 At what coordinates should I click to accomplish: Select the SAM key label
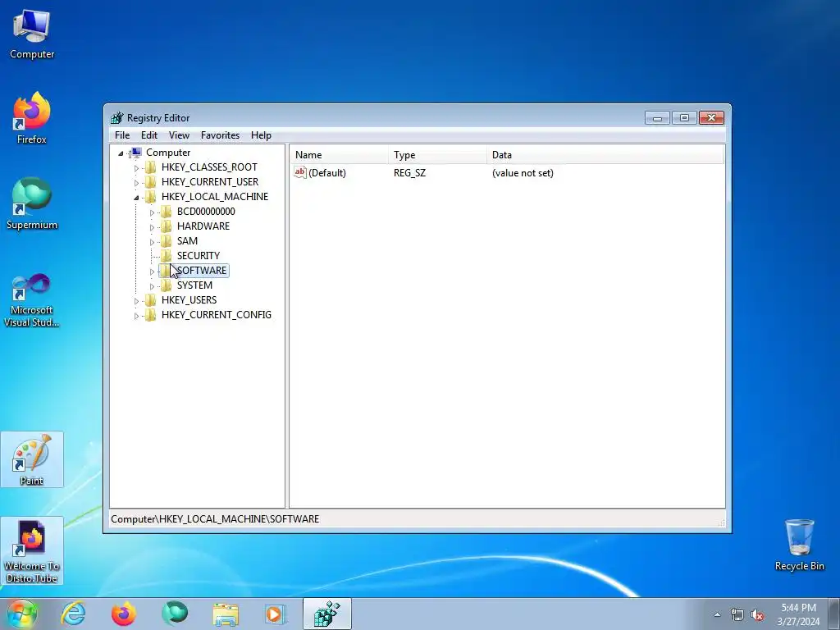tap(188, 240)
